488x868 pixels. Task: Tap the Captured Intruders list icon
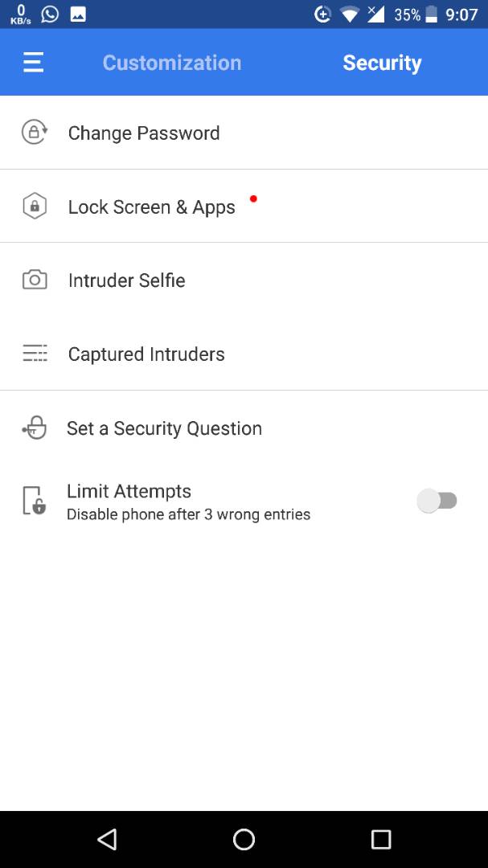[x=35, y=354]
